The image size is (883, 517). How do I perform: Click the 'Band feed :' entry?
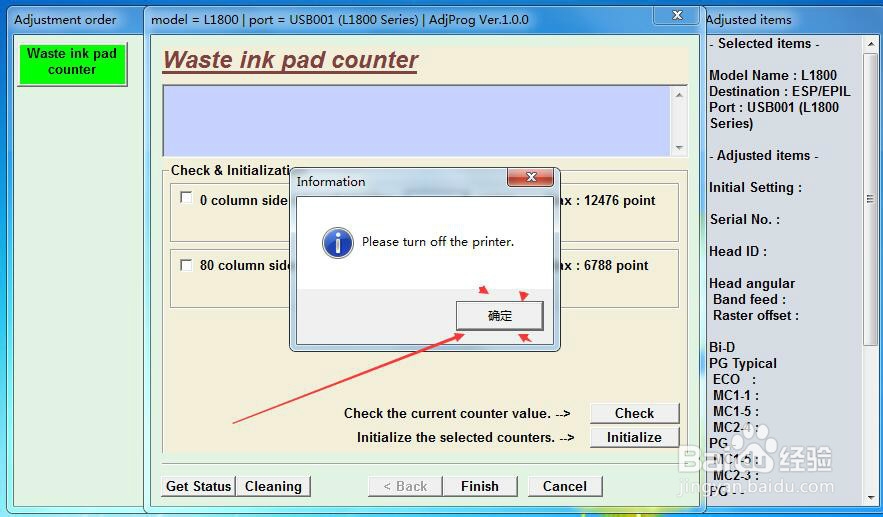[x=749, y=299]
